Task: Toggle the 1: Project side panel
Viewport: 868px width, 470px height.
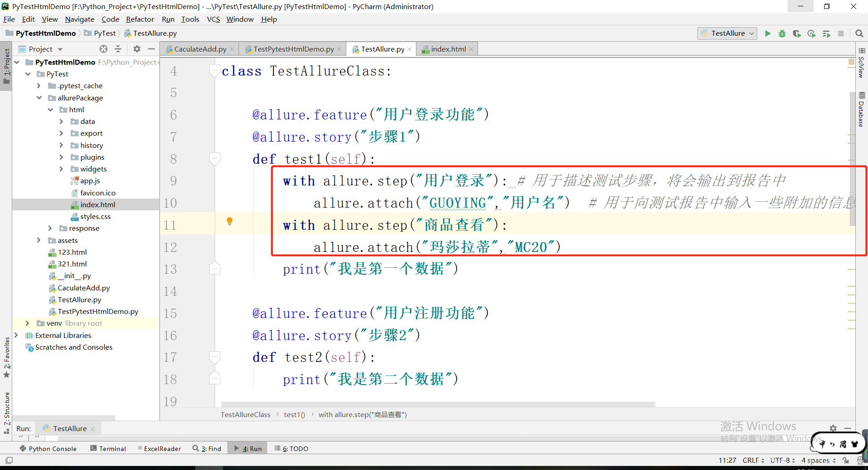Action: click(7, 66)
